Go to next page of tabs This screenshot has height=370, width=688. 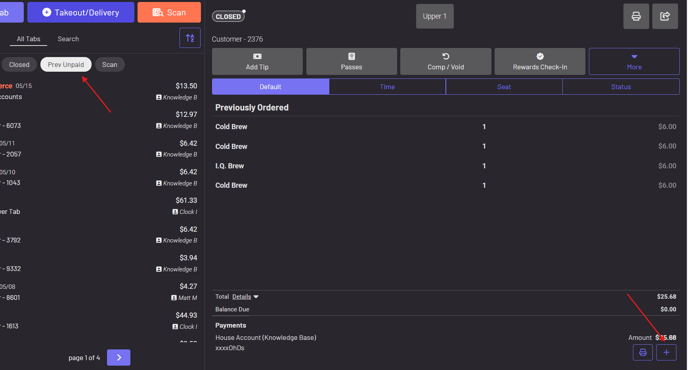118,357
